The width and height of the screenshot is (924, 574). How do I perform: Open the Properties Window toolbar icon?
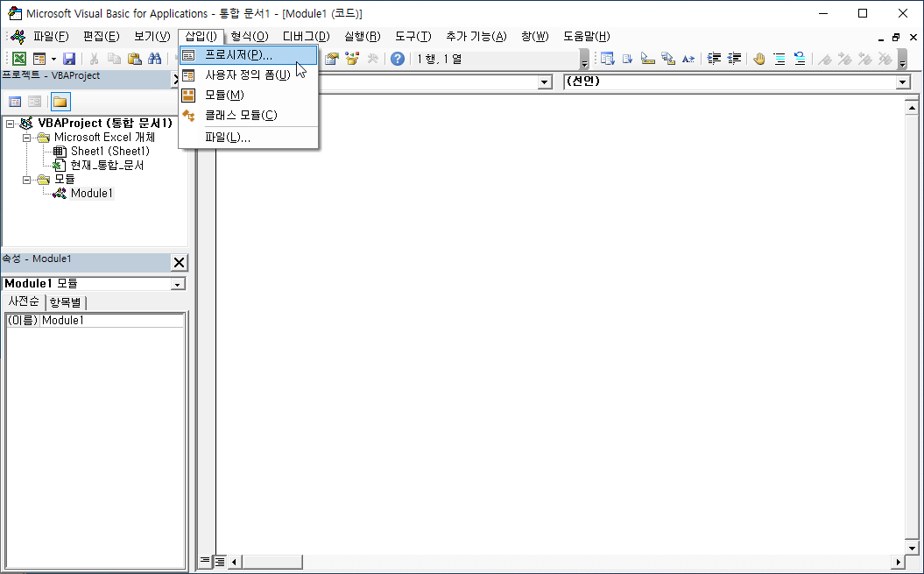[332, 59]
